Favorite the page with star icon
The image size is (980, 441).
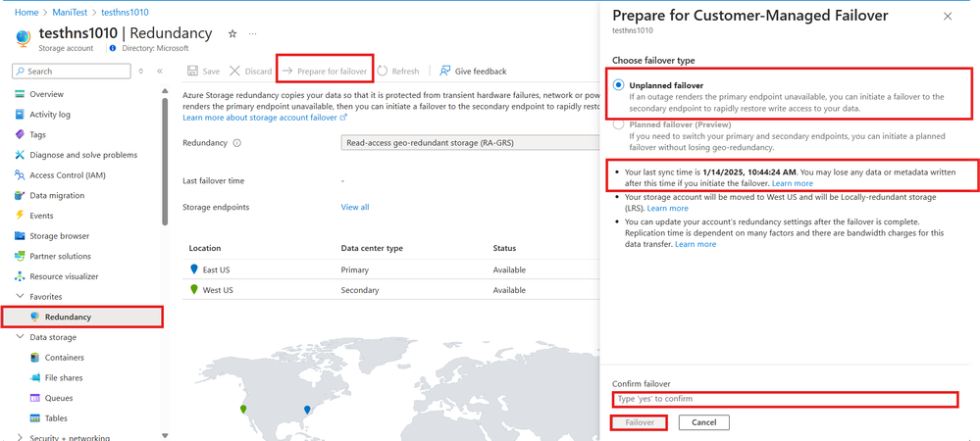point(232,33)
